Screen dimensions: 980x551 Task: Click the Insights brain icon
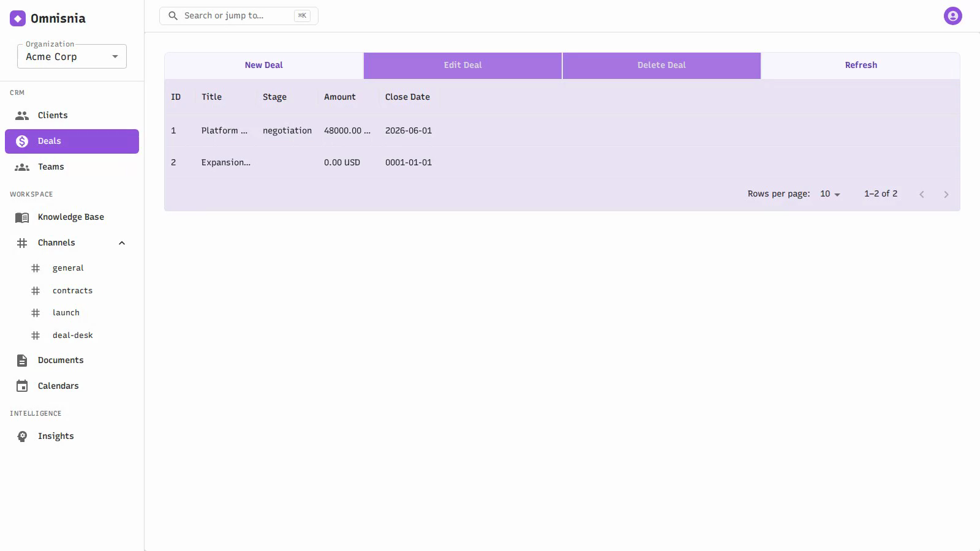22,437
